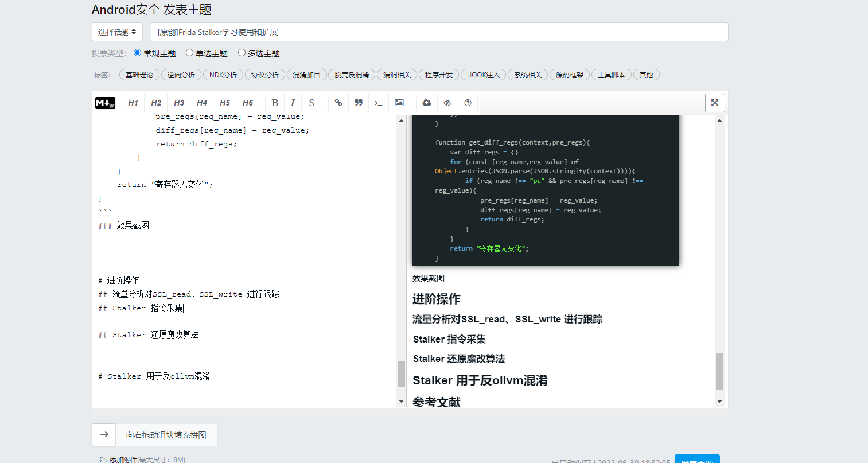Select the 漏洞相关 tag

point(397,75)
